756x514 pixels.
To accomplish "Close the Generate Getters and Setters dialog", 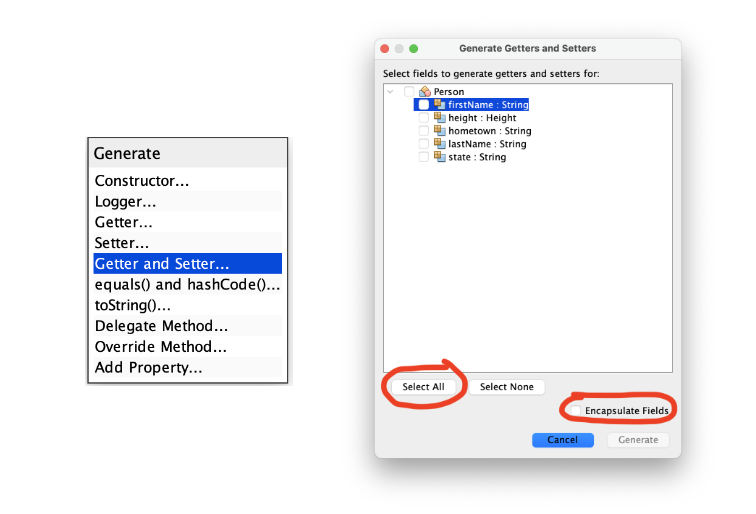I will (x=385, y=49).
